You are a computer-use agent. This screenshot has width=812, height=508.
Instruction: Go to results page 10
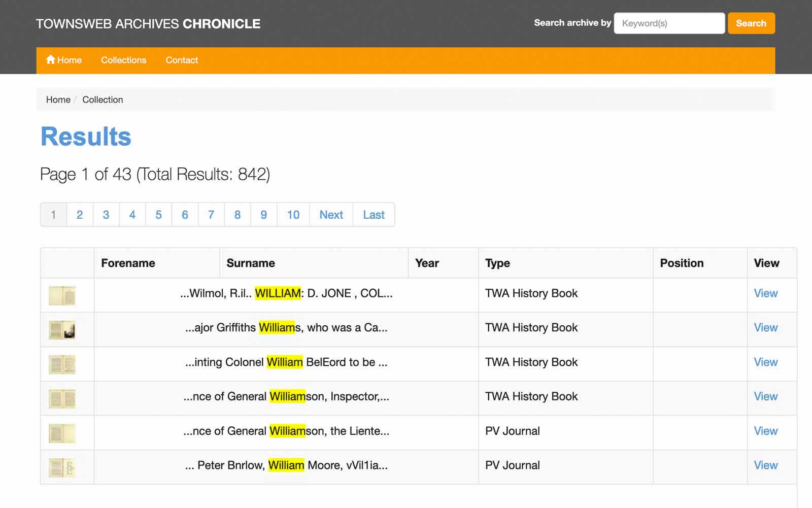click(x=293, y=215)
